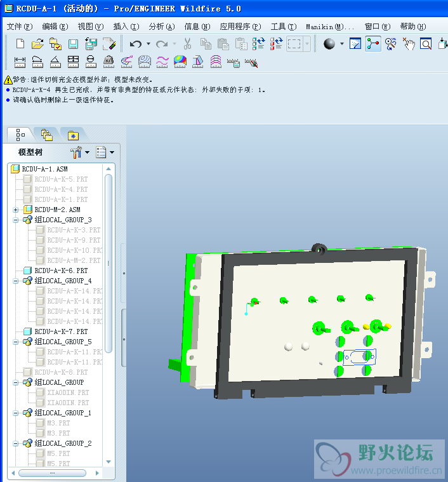Open the 文件(F) menu
This screenshot has width=448, height=482.
pyautogui.click(x=20, y=27)
